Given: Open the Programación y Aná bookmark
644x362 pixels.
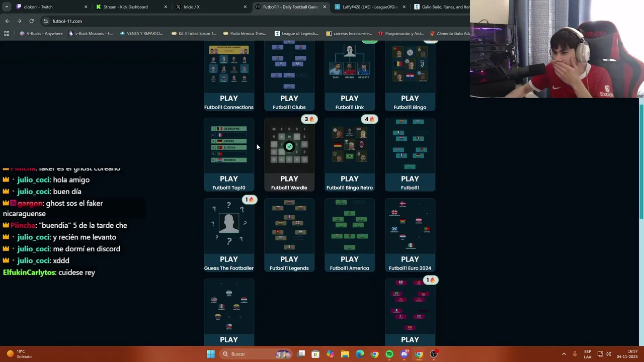Looking at the screenshot, I should pos(400,34).
